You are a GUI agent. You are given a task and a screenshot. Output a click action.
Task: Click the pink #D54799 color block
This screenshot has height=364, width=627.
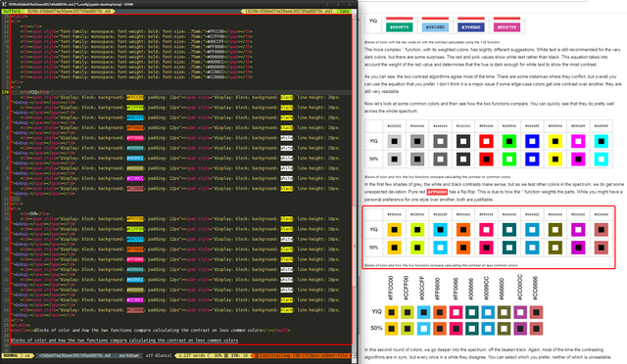pos(506,27)
